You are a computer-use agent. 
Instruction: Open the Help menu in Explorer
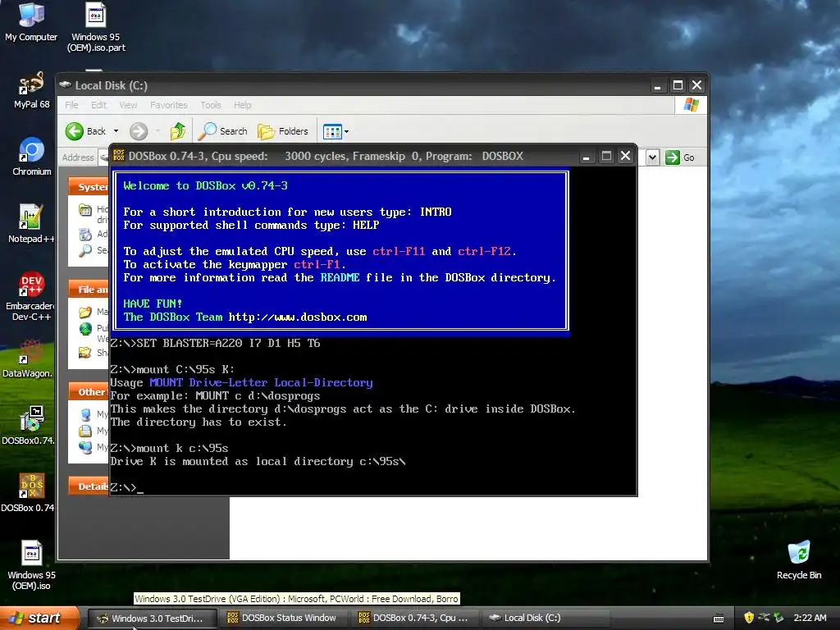(x=242, y=105)
